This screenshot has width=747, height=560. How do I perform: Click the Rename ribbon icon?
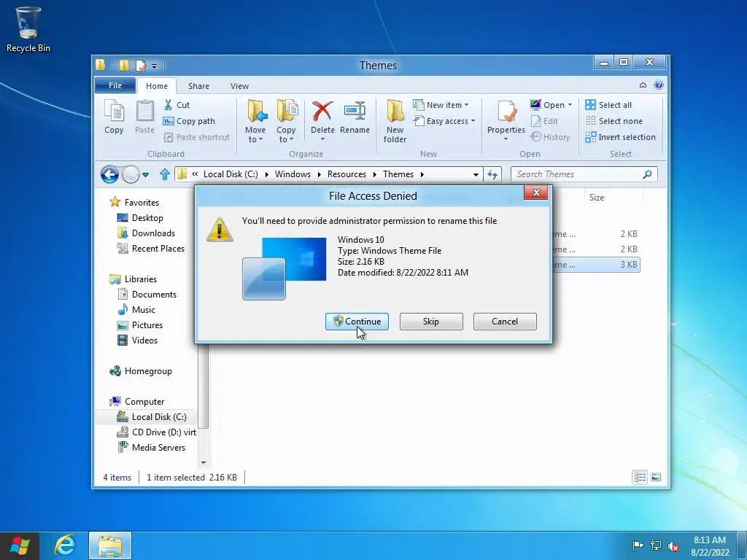[x=355, y=117]
